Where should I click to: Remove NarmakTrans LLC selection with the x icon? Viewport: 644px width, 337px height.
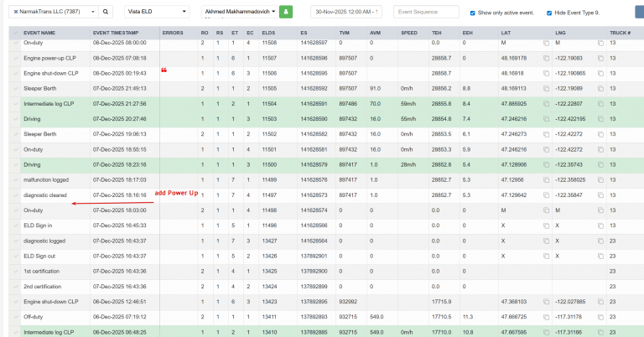[16, 12]
